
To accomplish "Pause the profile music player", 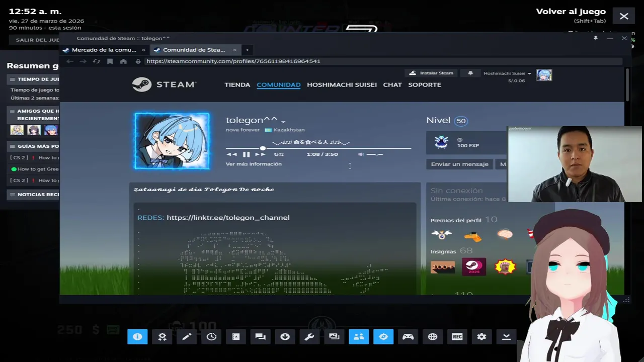I will tap(246, 154).
